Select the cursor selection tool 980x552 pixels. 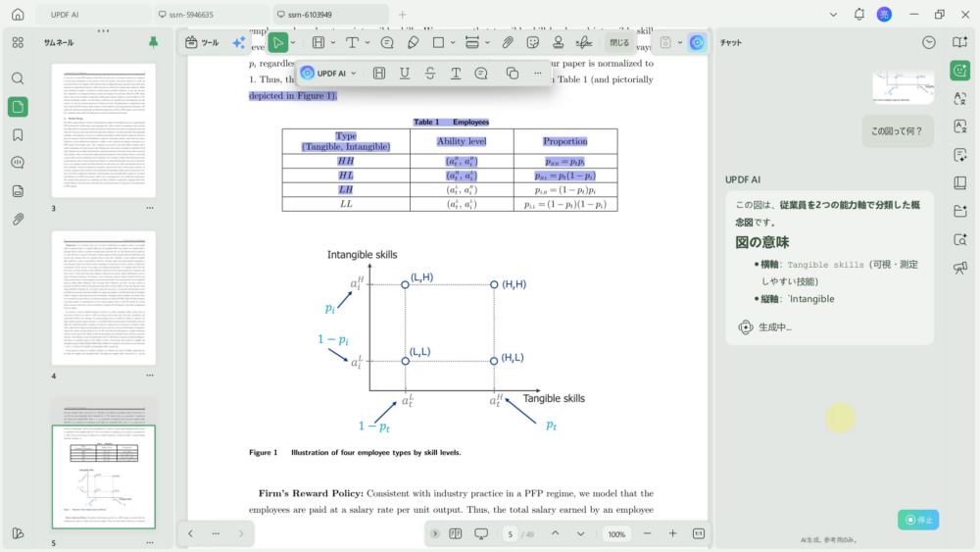(x=278, y=42)
